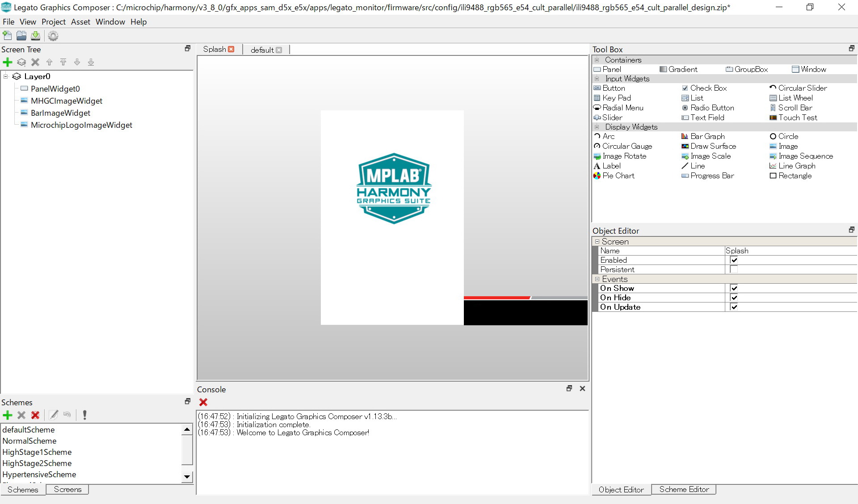Select MHGCImageWidget in the tree
This screenshot has height=504, width=858.
click(66, 101)
